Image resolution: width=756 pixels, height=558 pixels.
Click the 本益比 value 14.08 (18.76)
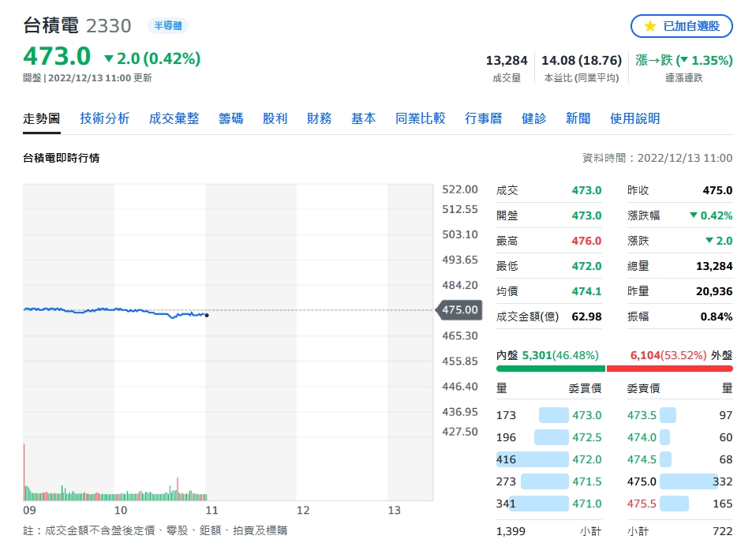pyautogui.click(x=582, y=60)
